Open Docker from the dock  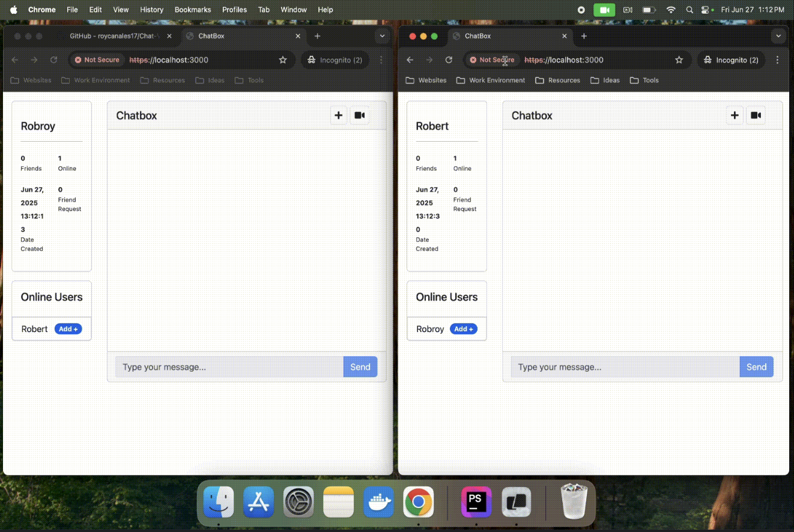coord(378,502)
